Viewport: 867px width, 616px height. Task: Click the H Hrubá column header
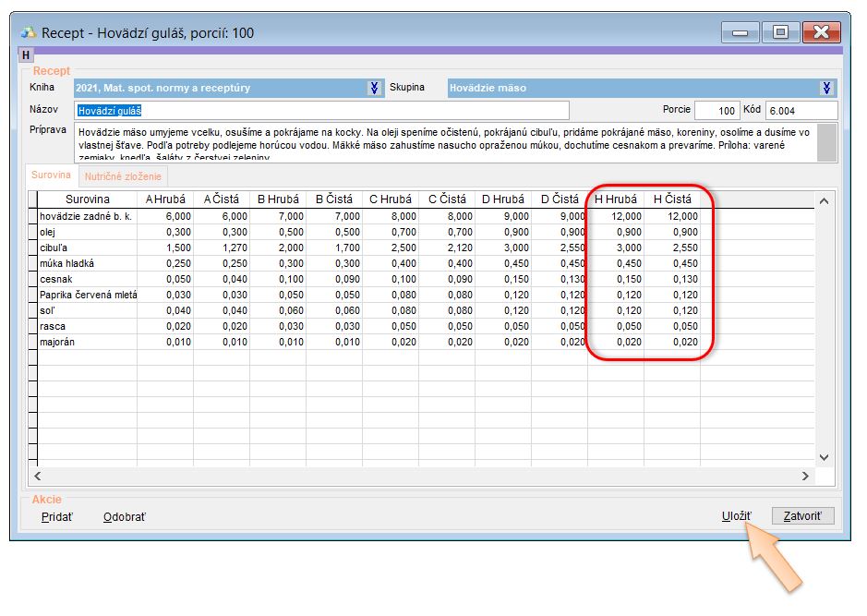tap(615, 199)
